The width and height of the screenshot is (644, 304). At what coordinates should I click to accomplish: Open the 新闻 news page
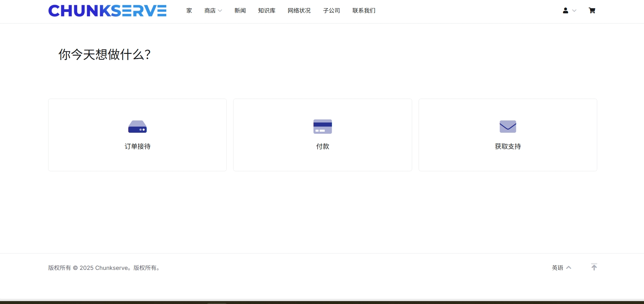click(240, 11)
